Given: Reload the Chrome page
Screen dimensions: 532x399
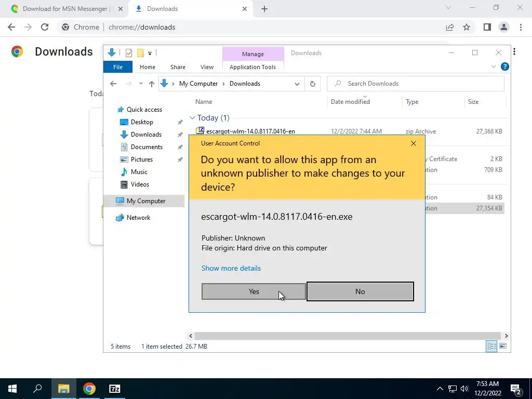Looking at the screenshot, I should click(x=45, y=27).
